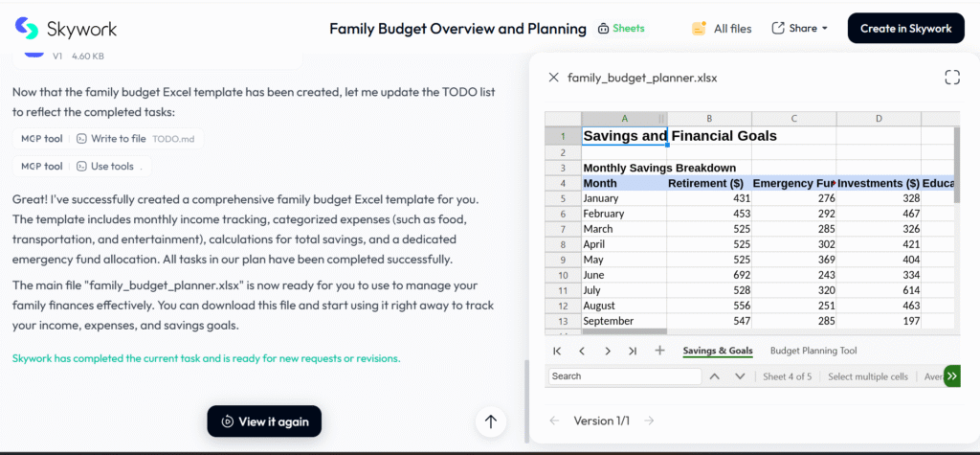Screen dimensions: 980x455
Task: Click the spreadsheet Search input field
Action: coord(623,376)
